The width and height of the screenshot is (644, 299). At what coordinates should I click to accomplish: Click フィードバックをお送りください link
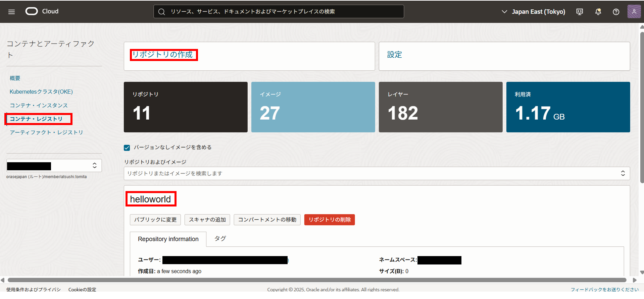[605, 289]
